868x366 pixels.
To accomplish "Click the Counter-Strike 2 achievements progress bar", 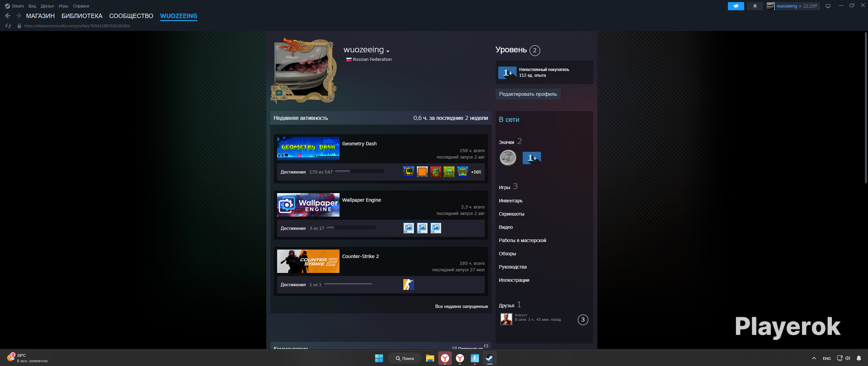I will tap(349, 284).
